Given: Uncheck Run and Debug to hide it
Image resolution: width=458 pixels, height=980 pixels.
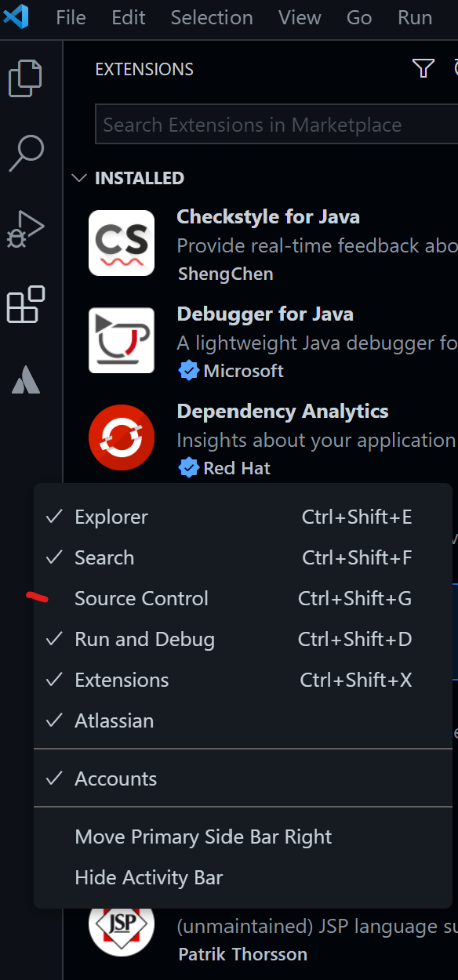Looking at the screenshot, I should [x=144, y=639].
